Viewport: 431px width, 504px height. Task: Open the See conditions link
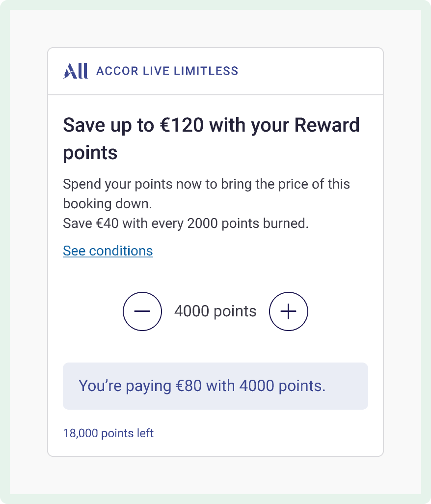(x=108, y=251)
